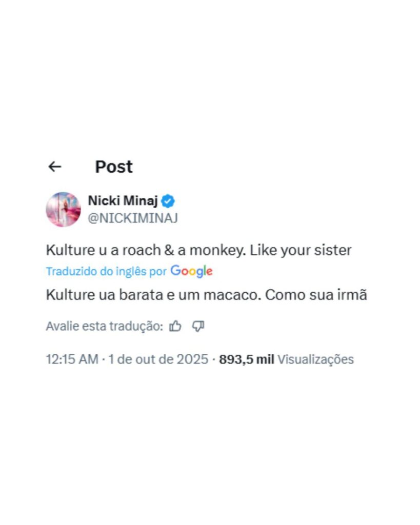Click the 12:15 AM timestamp
The image size is (420, 525).
coord(72,359)
